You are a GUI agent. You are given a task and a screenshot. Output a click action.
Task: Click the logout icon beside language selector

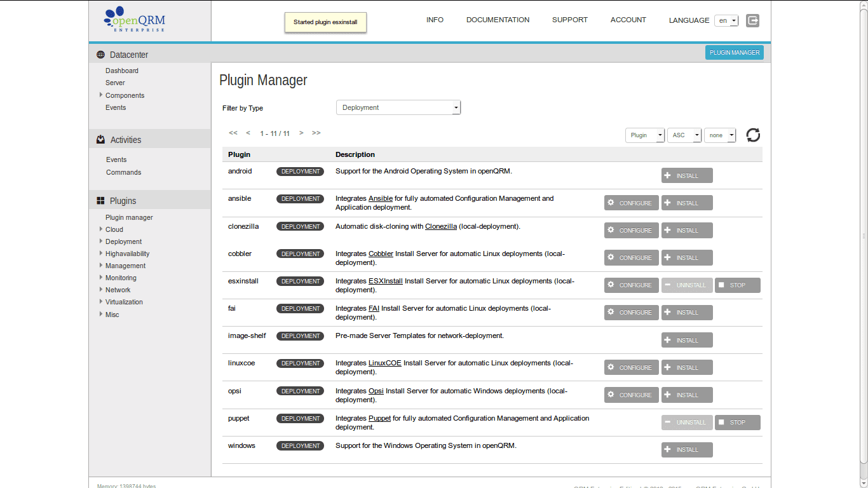pos(752,20)
